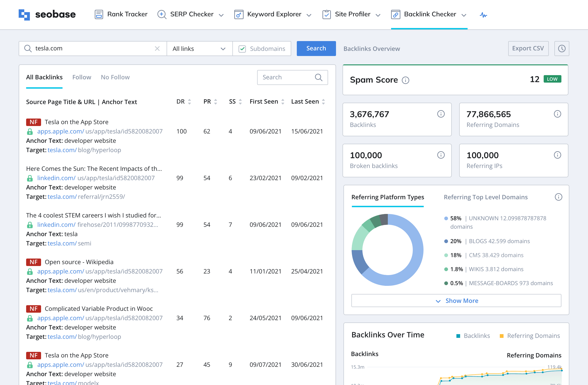Click the blue Search button
588x385 pixels.
tap(316, 49)
